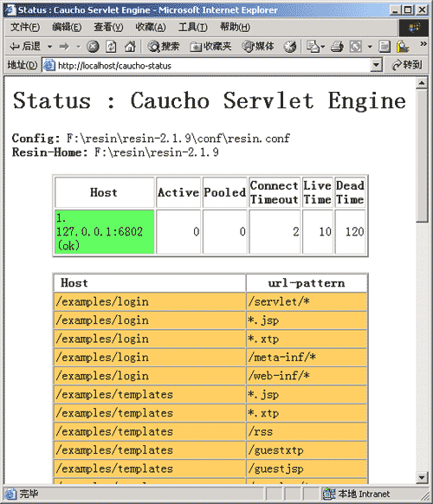Open the 查看(V) View menu

[x=108, y=28]
